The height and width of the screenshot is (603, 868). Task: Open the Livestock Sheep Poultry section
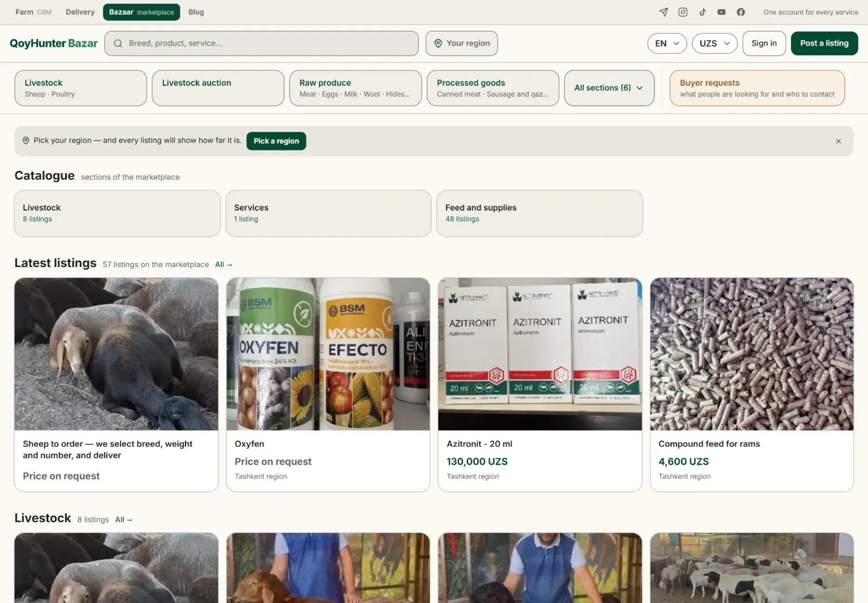coord(81,88)
